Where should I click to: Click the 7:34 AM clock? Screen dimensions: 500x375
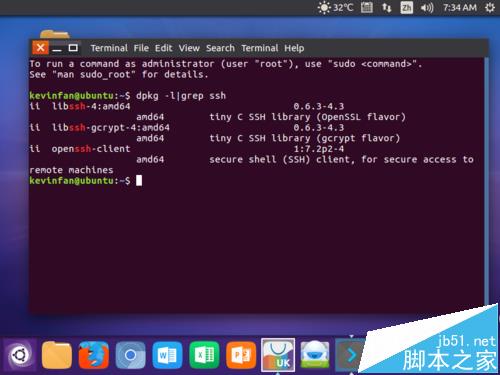tap(460, 7)
